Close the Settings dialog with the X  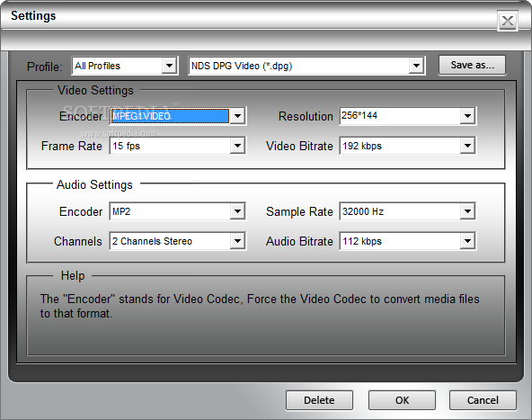click(x=508, y=21)
